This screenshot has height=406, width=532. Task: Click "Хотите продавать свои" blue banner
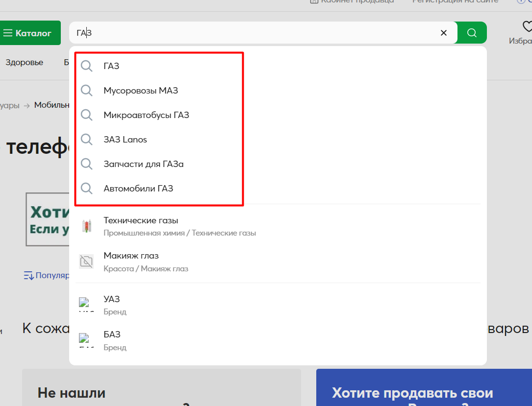click(x=424, y=387)
